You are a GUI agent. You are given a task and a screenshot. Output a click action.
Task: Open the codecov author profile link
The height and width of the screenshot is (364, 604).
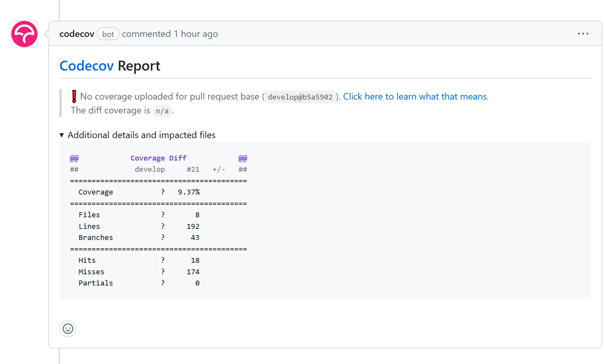pyautogui.click(x=77, y=34)
